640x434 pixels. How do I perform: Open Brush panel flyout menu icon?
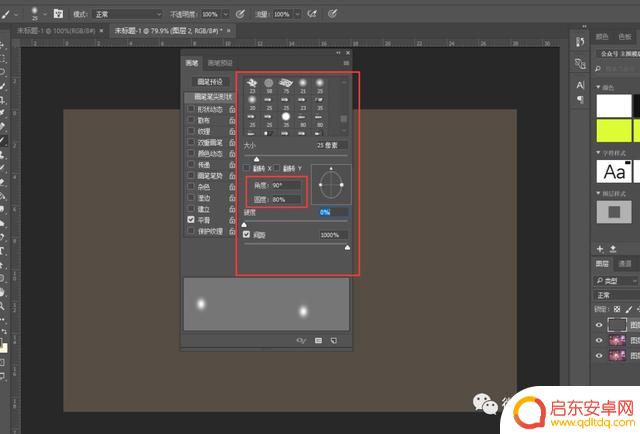346,63
